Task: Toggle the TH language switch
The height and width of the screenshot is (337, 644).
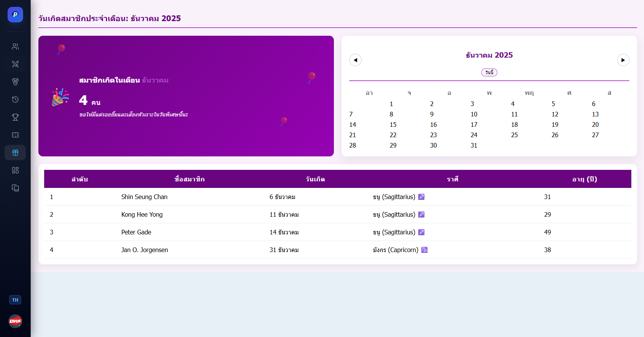Action: tap(15, 300)
